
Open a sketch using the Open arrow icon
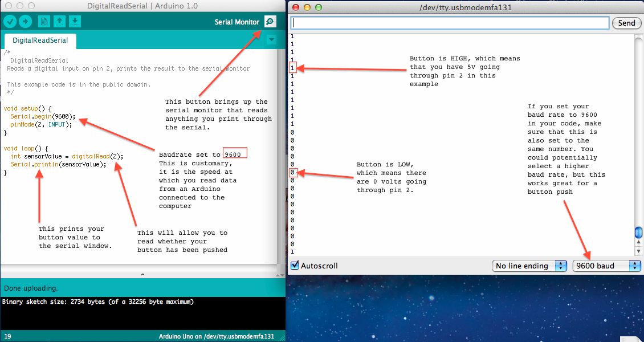(x=59, y=21)
